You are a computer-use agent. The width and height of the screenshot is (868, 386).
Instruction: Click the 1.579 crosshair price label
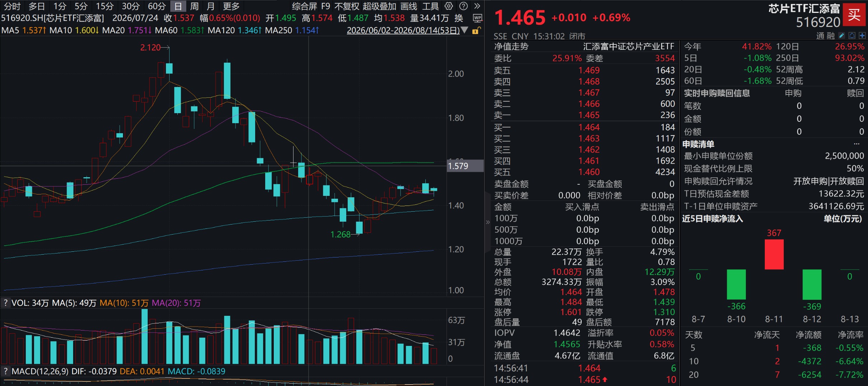click(x=465, y=166)
